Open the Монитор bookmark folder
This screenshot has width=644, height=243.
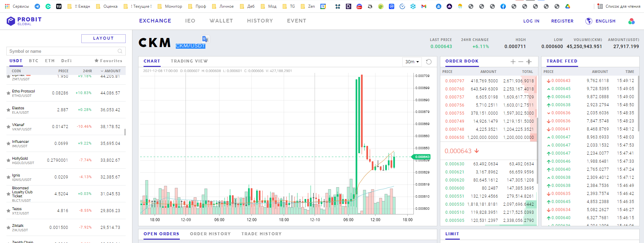tap(170, 6)
